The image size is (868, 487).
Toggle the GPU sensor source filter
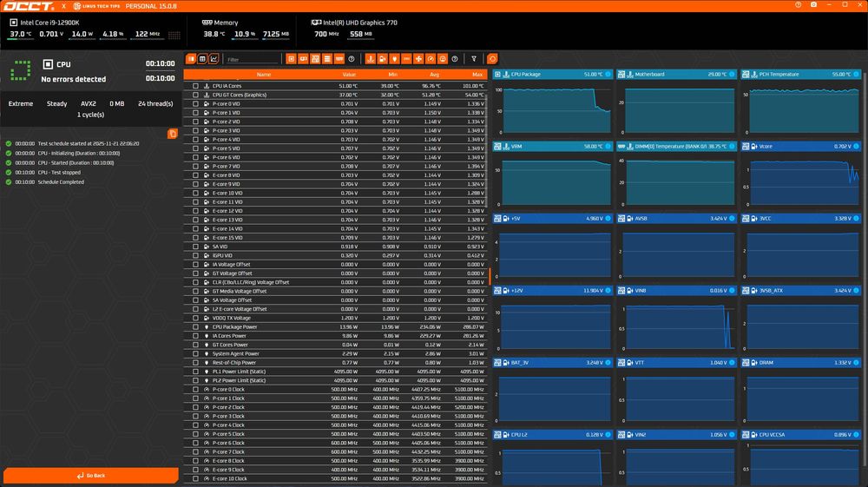tap(303, 59)
